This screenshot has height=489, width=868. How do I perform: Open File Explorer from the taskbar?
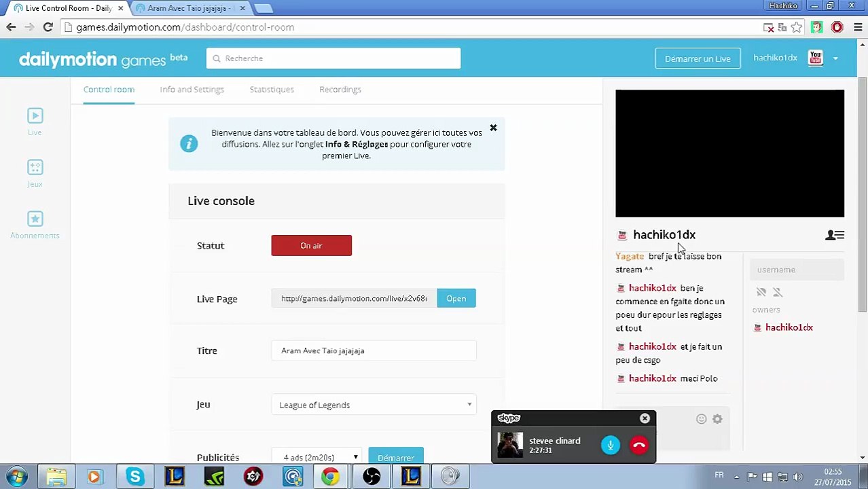56,476
